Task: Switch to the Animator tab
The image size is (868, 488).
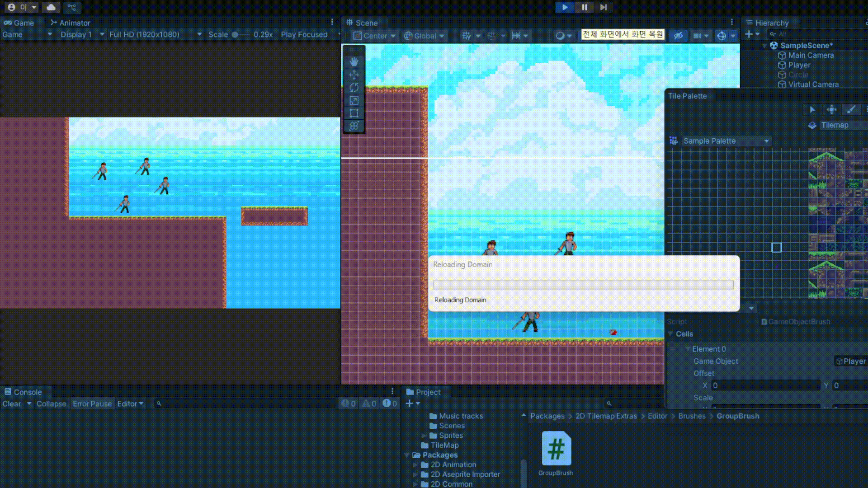Action: (71, 23)
